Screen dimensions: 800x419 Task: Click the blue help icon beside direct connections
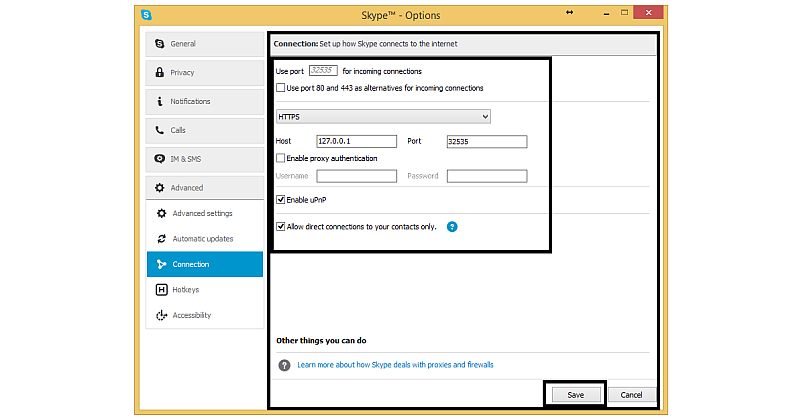coord(452,227)
